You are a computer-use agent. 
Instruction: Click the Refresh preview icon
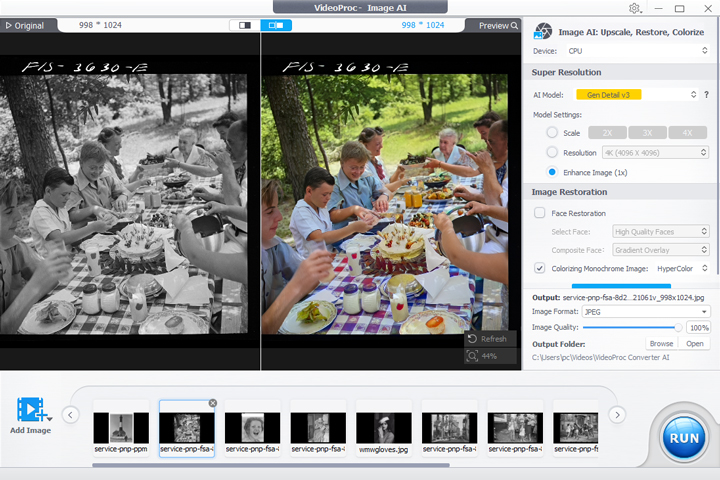coord(472,340)
